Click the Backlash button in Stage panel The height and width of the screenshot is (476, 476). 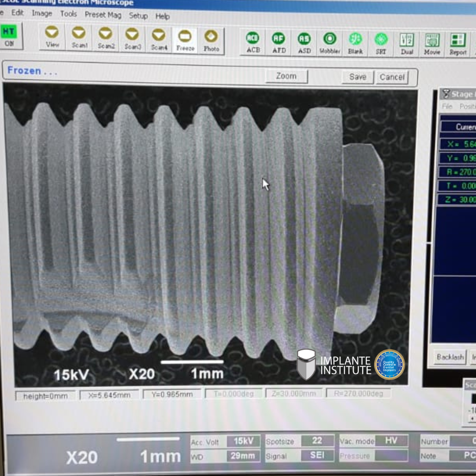(x=450, y=357)
